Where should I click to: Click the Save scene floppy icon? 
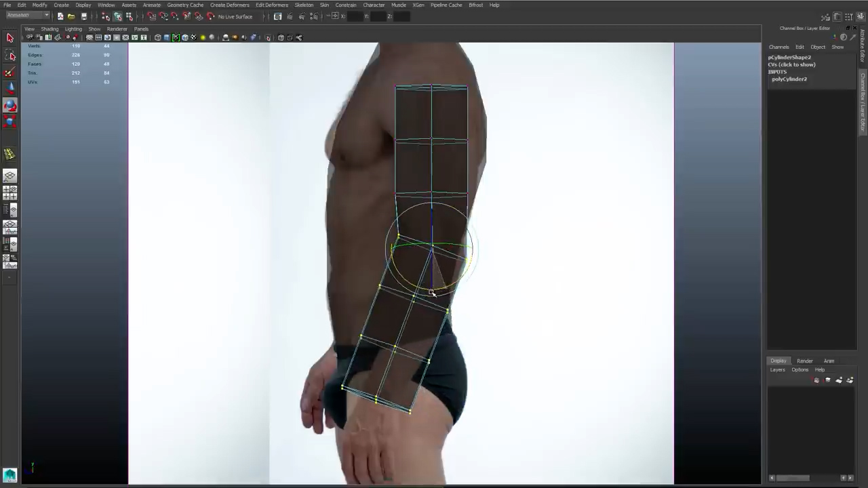click(x=83, y=16)
